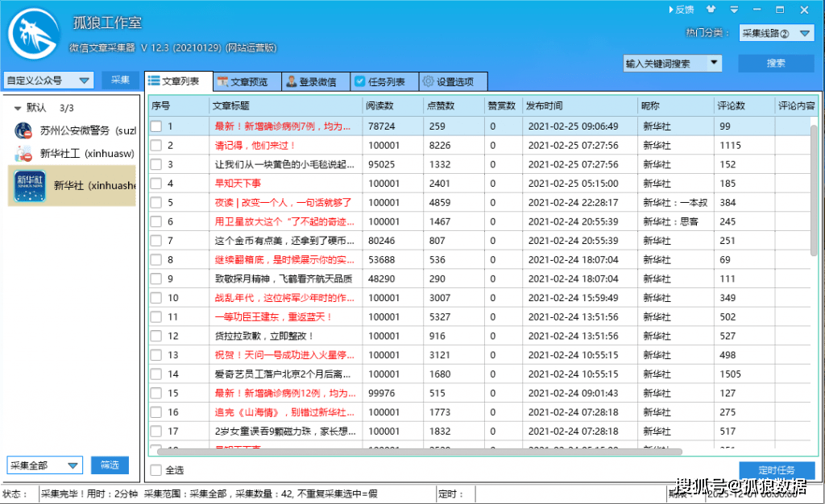Sort by the 阅读数 column header
This screenshot has height=504, width=825.
click(x=393, y=105)
